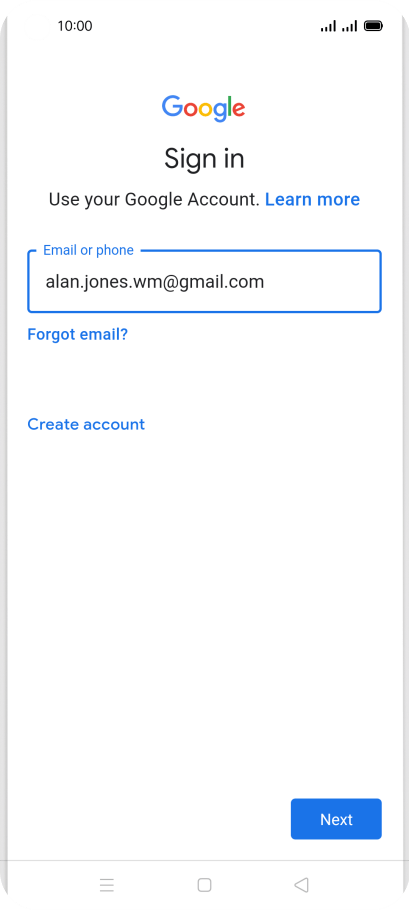The image size is (409, 910).
Task: Click the alan.jones.wm@gmail.com text in the field
Action: [155, 282]
